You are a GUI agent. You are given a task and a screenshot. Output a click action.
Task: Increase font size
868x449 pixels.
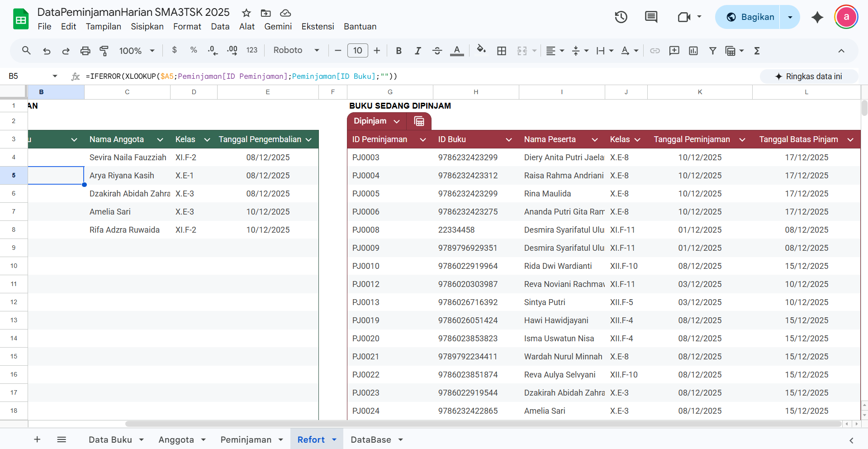tap(377, 51)
